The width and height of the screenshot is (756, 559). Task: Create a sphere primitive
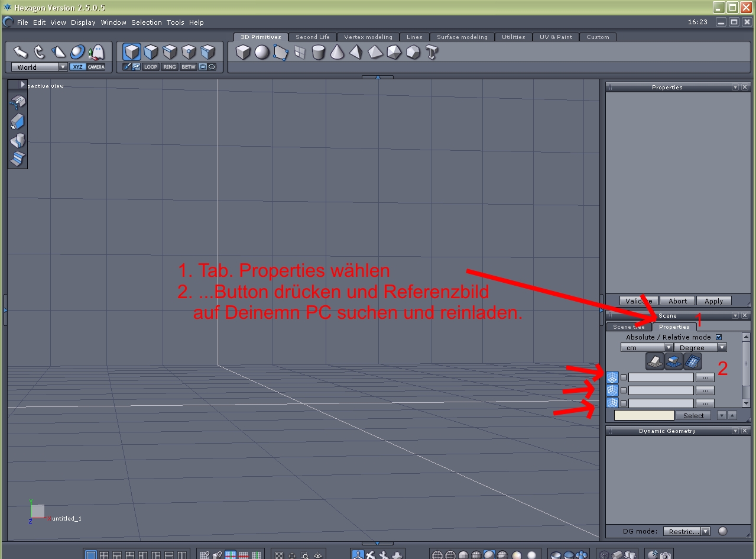262,53
